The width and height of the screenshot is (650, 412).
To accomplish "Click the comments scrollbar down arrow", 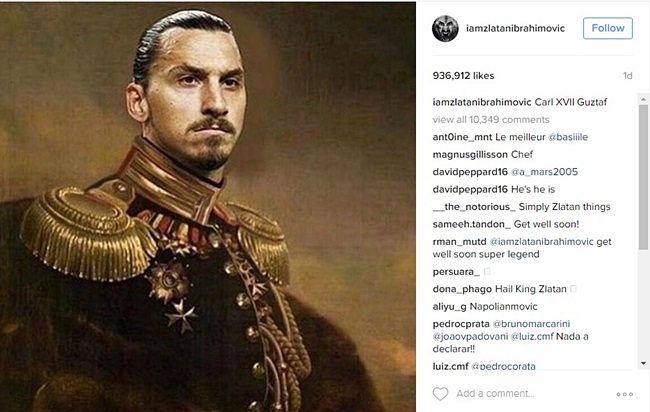I will click(x=643, y=364).
